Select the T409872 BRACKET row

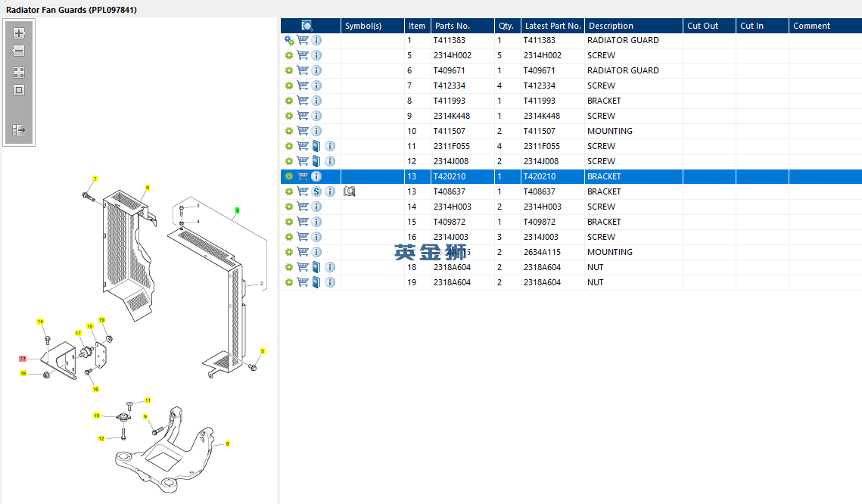coord(571,222)
